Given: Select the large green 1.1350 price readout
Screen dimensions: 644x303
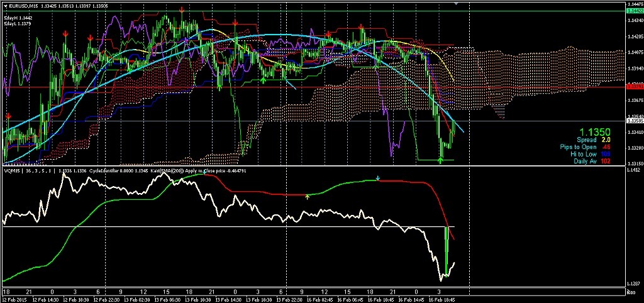Looking at the screenshot, I should click(x=595, y=132).
